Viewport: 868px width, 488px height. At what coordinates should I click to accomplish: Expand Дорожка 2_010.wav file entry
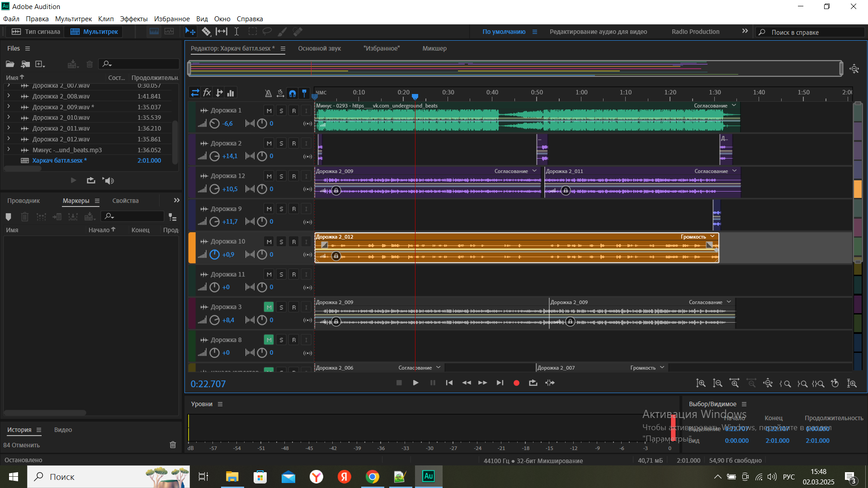coord(8,117)
